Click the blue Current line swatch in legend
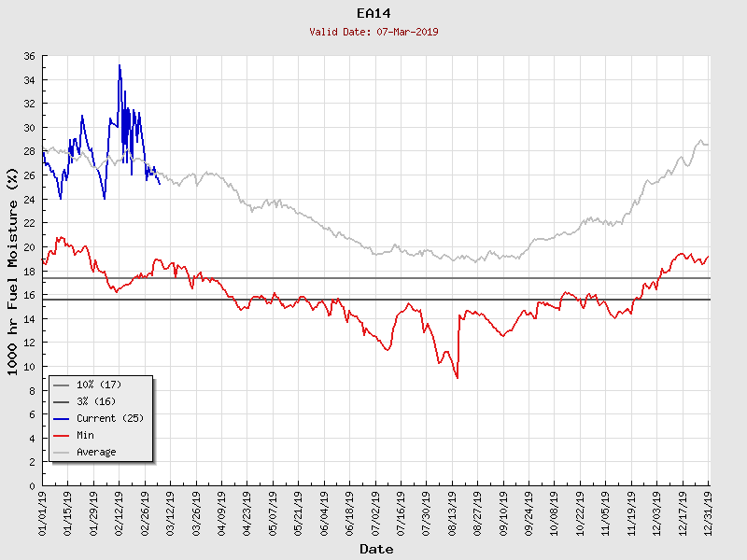747x560 pixels. click(x=62, y=418)
